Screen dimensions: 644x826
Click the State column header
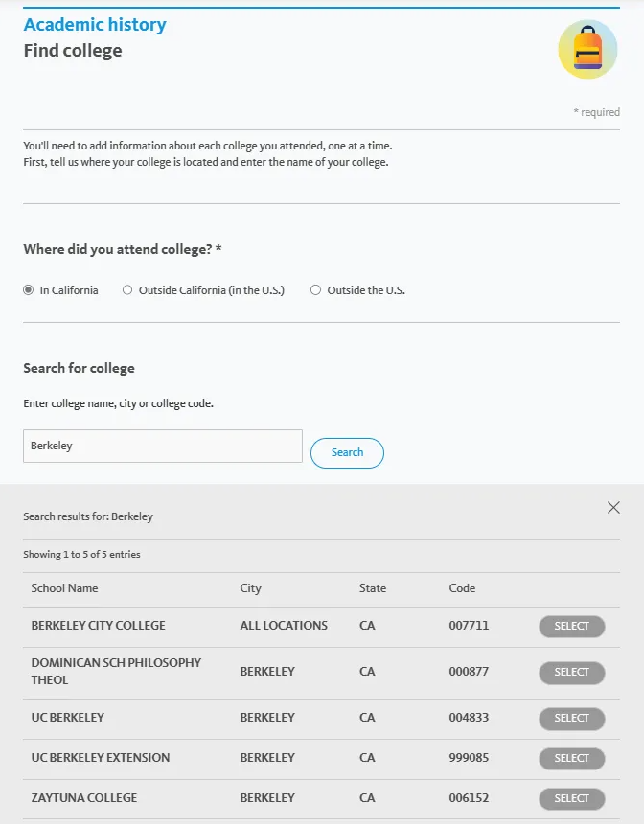click(373, 588)
